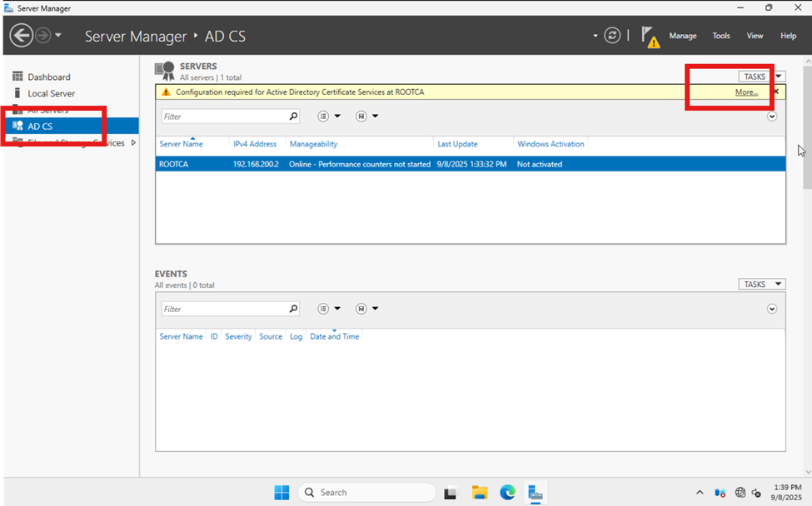812x506 pixels.
Task: Open the Servers TASKS dropdown
Action: click(x=761, y=77)
